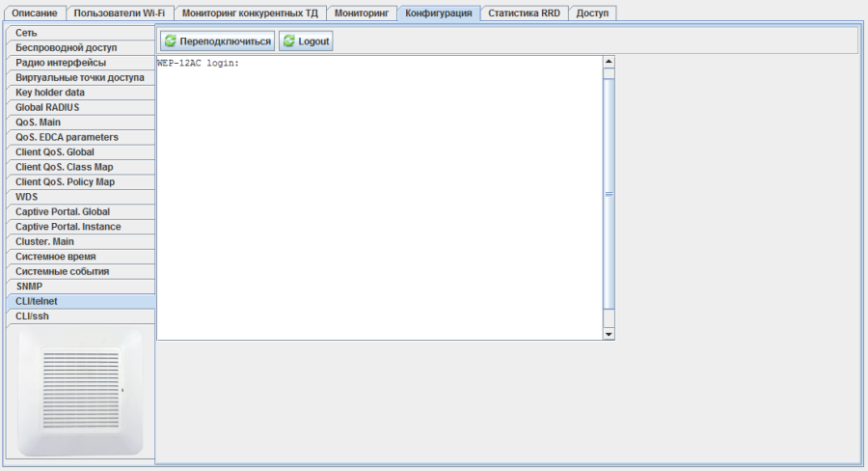The image size is (868, 471).
Task: Switch to Пользователи Wi-Fi tab
Action: coord(120,13)
